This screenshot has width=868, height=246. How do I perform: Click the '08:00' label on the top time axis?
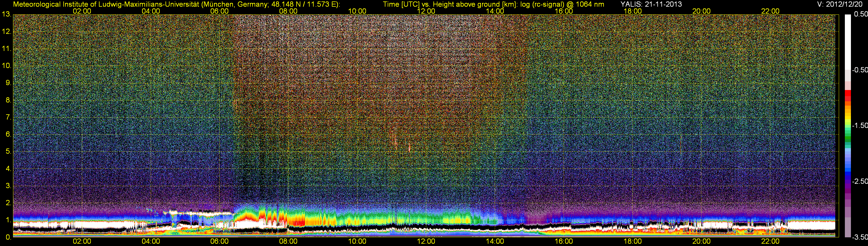(288, 11)
